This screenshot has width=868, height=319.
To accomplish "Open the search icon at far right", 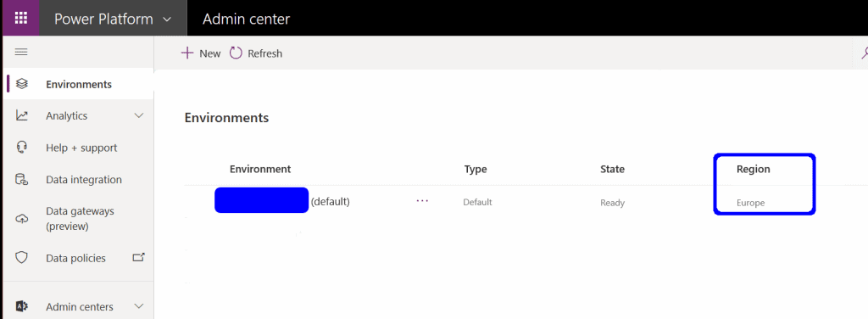I will click(864, 53).
